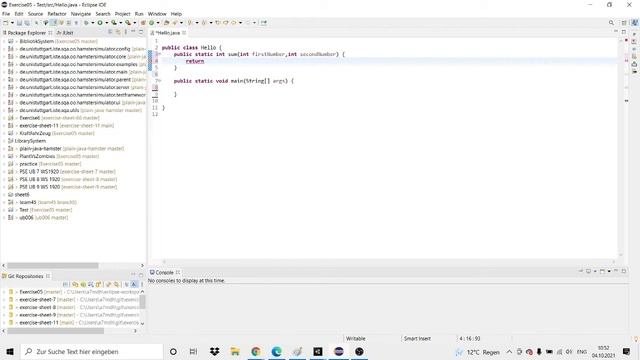The height and width of the screenshot is (360, 640).
Task: Select the Java perspective icon
Action: point(635,23)
